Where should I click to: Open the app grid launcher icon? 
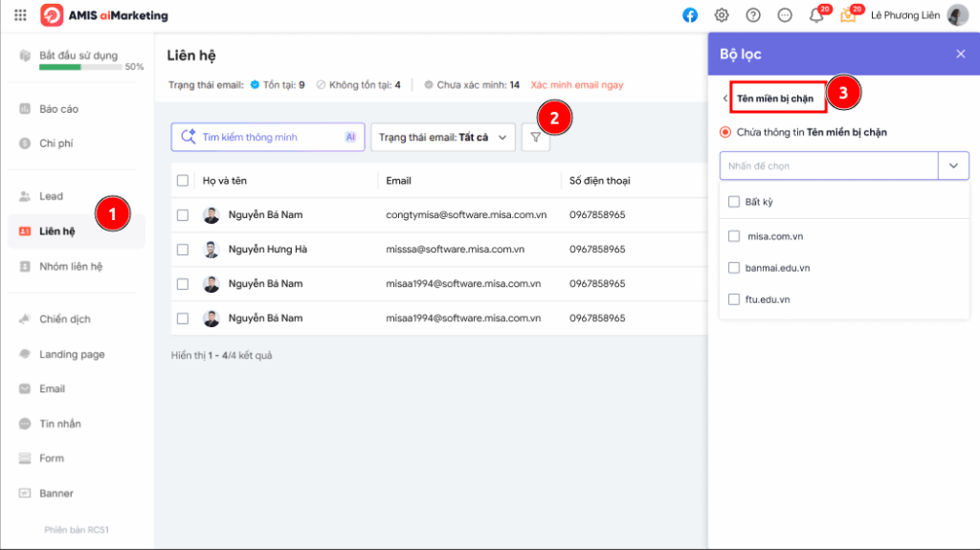[20, 15]
